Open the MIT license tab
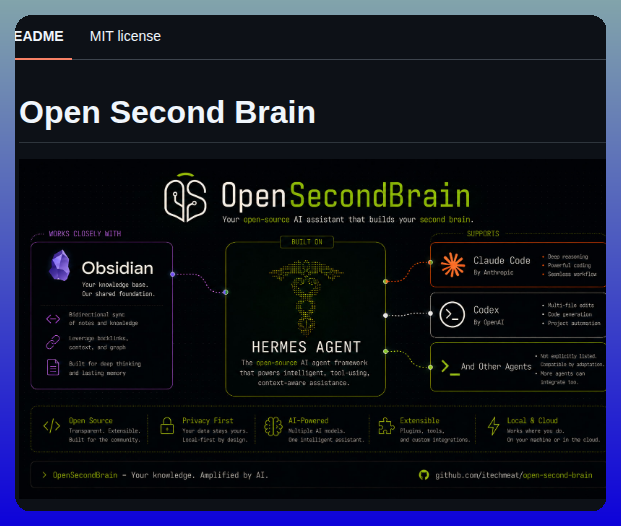This screenshot has height=526, width=621. pos(125,36)
